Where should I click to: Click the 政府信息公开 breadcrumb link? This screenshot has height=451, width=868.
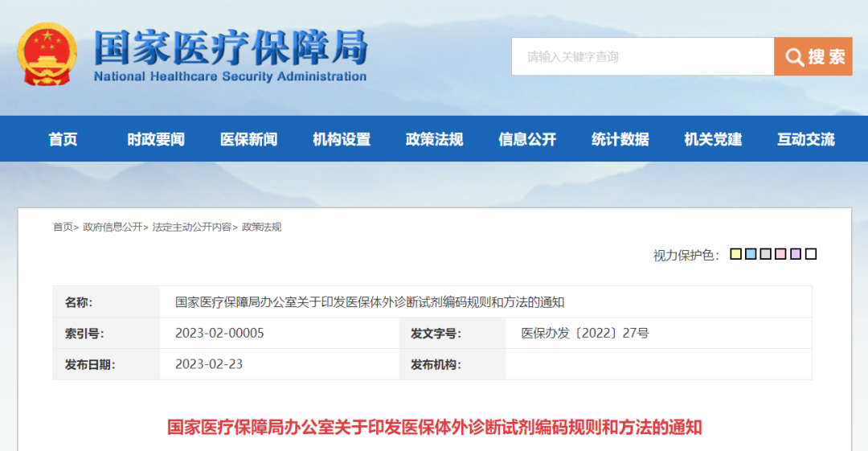[113, 228]
